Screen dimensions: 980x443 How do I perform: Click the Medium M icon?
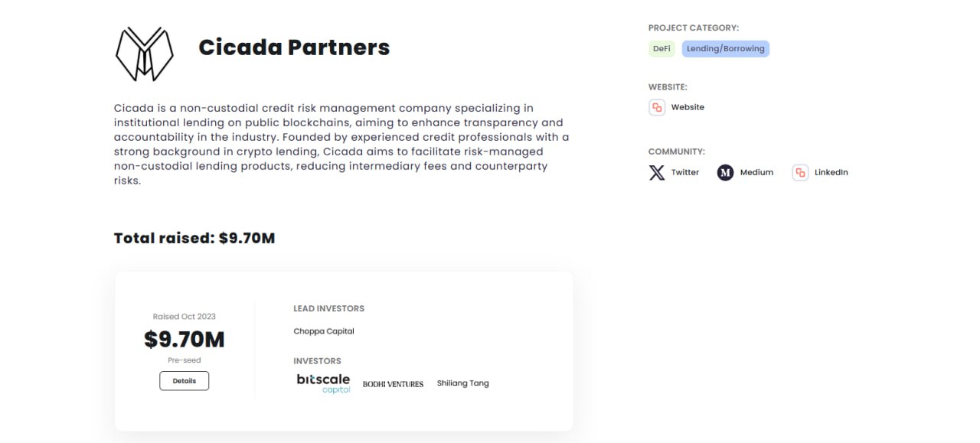click(x=725, y=172)
